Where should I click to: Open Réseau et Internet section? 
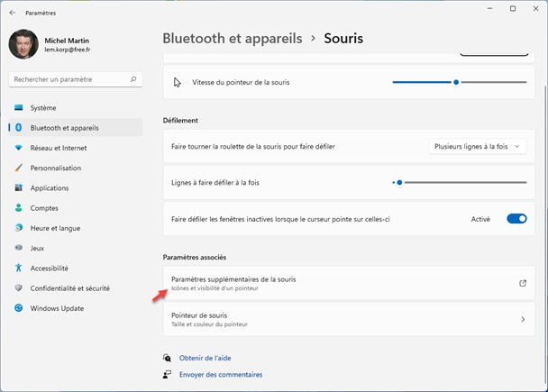[58, 148]
